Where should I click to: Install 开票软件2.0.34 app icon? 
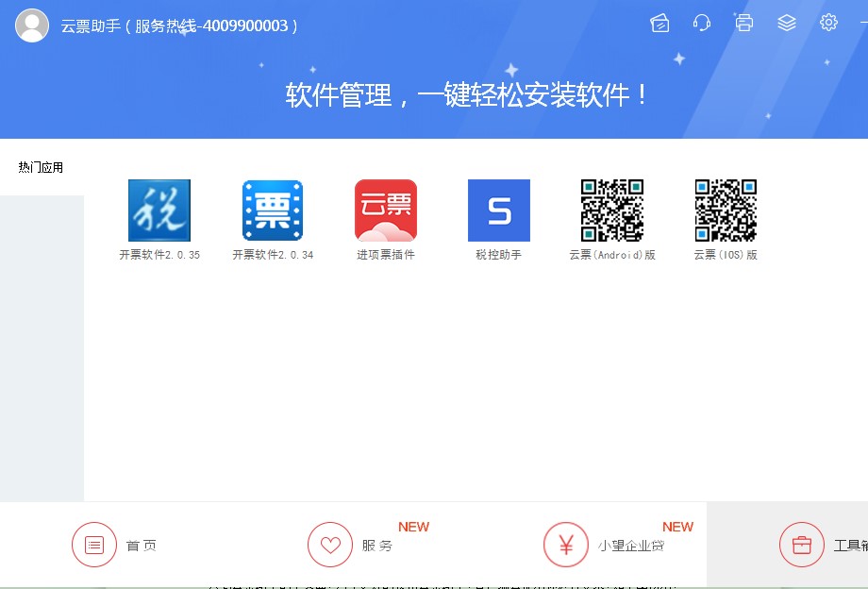[273, 210]
